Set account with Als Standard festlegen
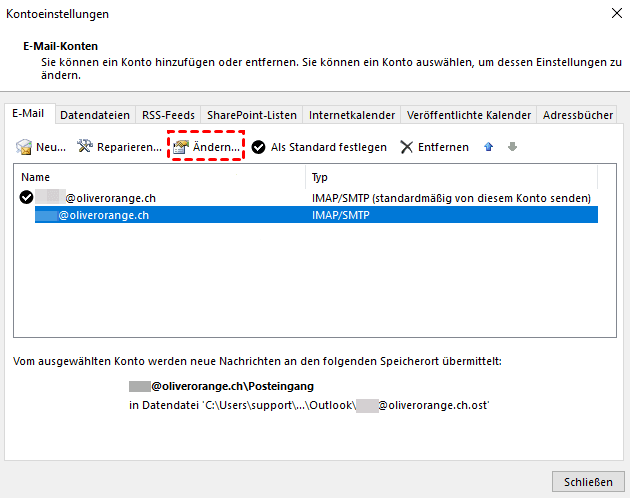Viewport: 630px width, 498px height. 319,147
